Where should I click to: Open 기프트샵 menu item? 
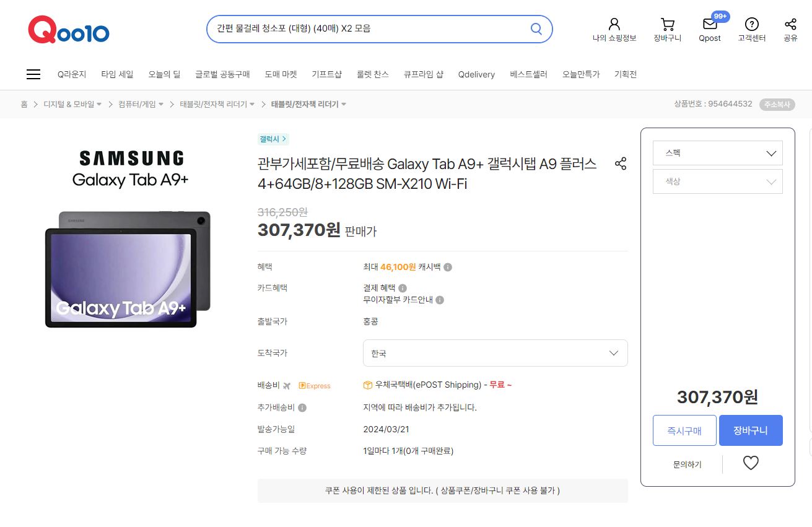(x=326, y=74)
